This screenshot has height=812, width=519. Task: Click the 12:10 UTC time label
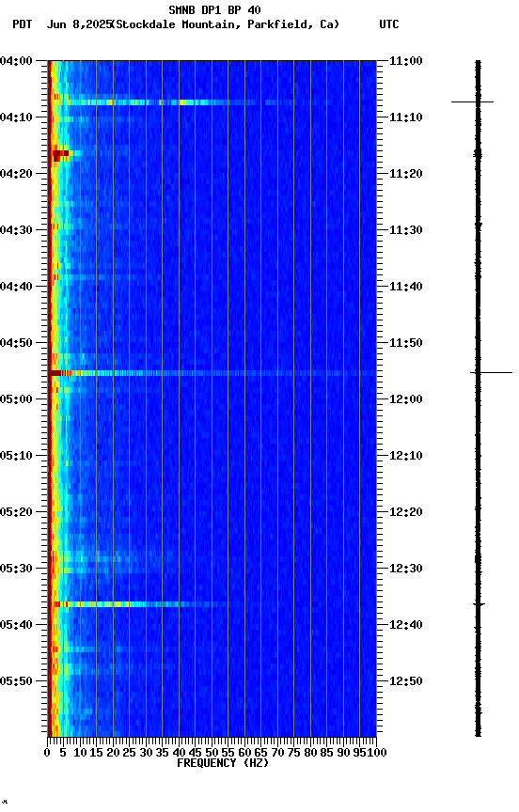406,456
